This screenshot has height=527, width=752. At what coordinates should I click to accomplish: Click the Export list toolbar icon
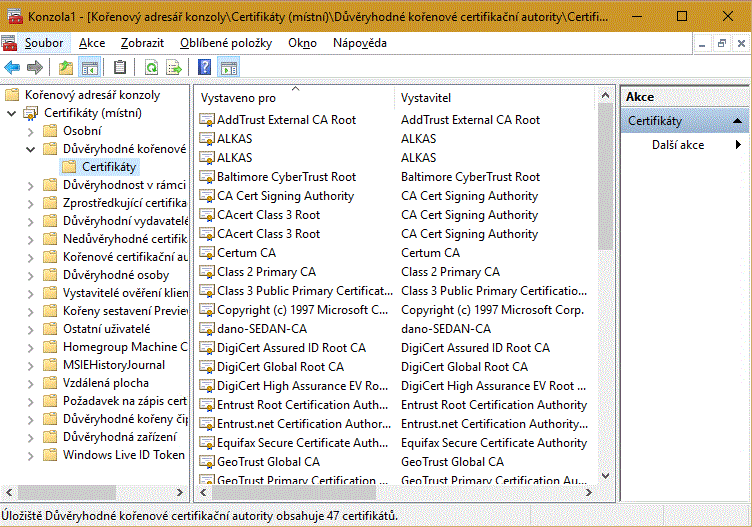point(174,67)
